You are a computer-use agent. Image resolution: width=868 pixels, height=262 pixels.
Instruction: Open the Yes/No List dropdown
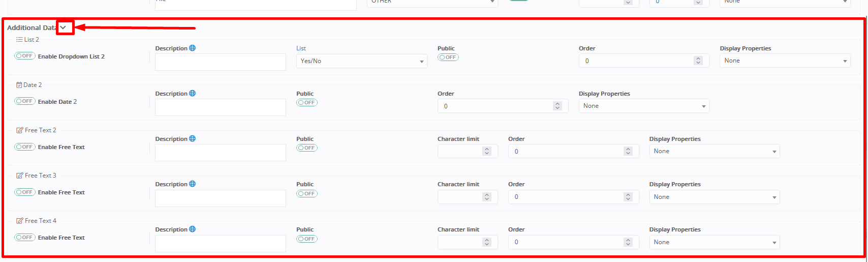click(361, 61)
